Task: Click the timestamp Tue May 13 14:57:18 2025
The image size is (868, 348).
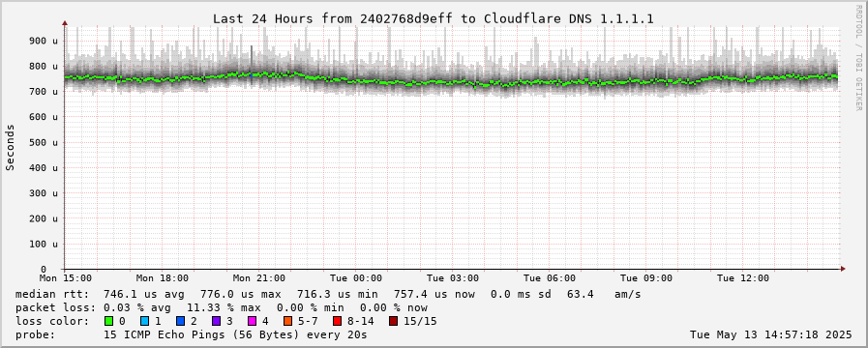Action: (x=771, y=334)
